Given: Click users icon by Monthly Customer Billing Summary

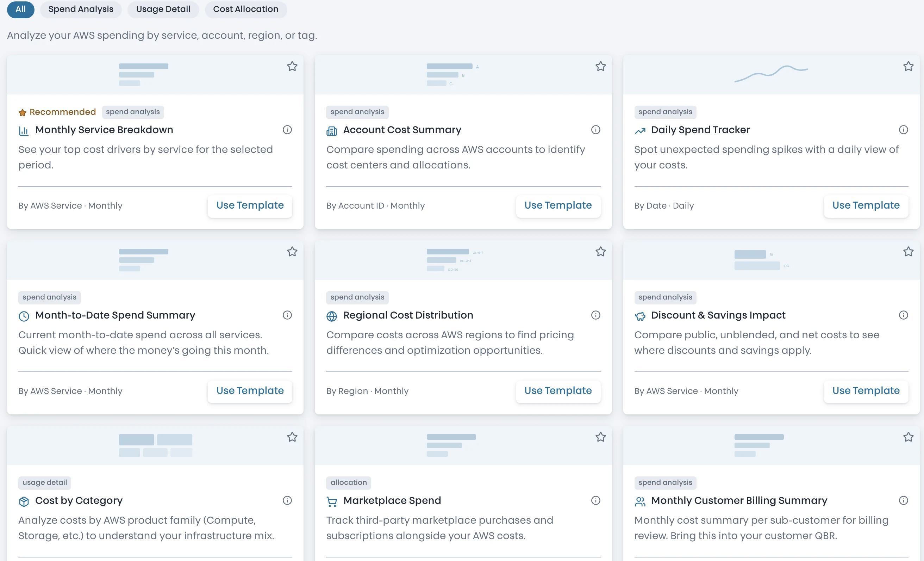Looking at the screenshot, I should point(640,502).
